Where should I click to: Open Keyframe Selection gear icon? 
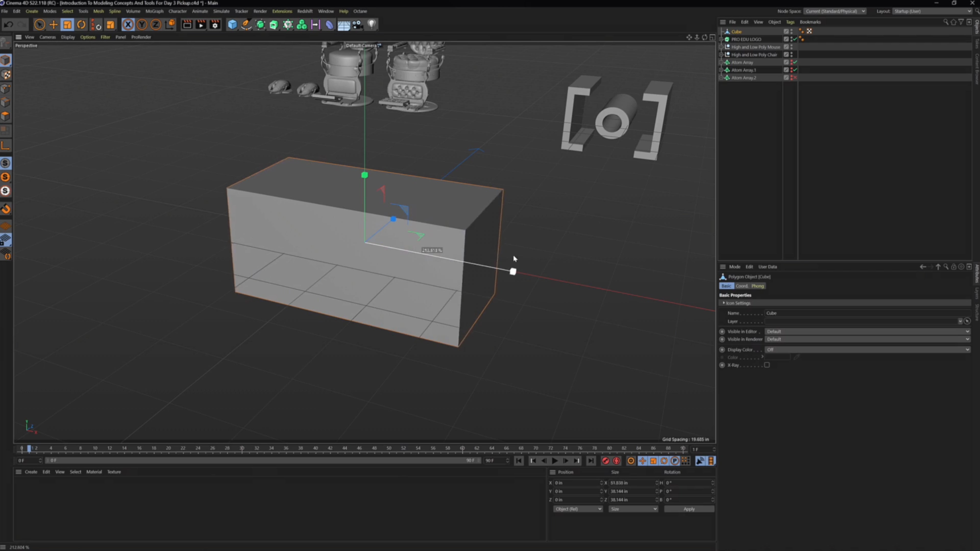631,461
